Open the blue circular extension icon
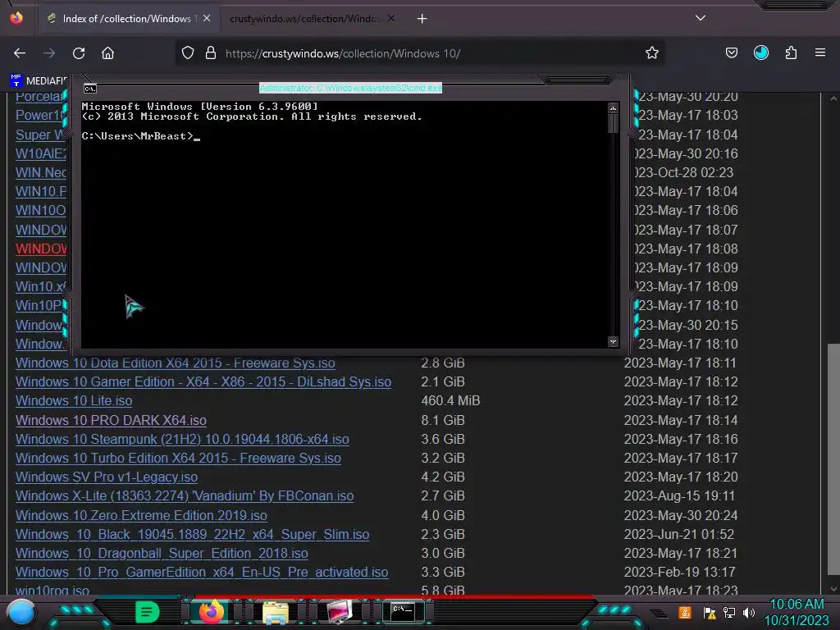 760,52
